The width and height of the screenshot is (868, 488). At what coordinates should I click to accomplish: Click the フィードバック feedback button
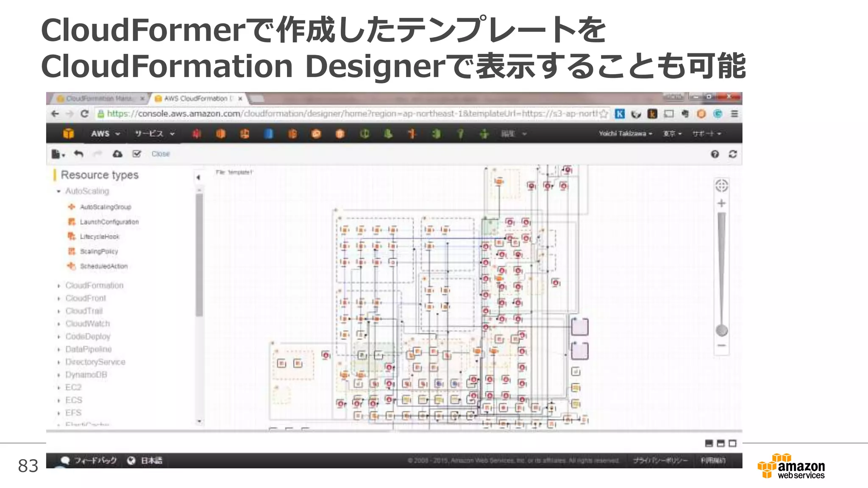(89, 460)
